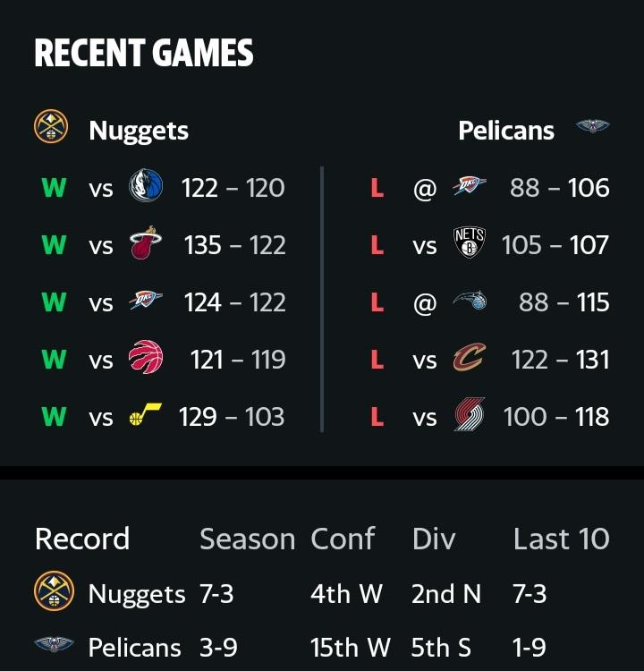Open the Pelicans row in Record table
This screenshot has width=644, height=671.
click(x=322, y=647)
